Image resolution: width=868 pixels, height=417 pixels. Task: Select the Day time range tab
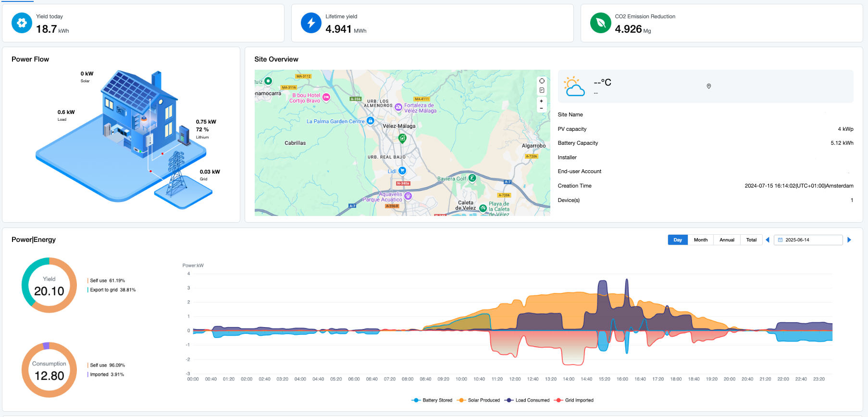coord(678,240)
